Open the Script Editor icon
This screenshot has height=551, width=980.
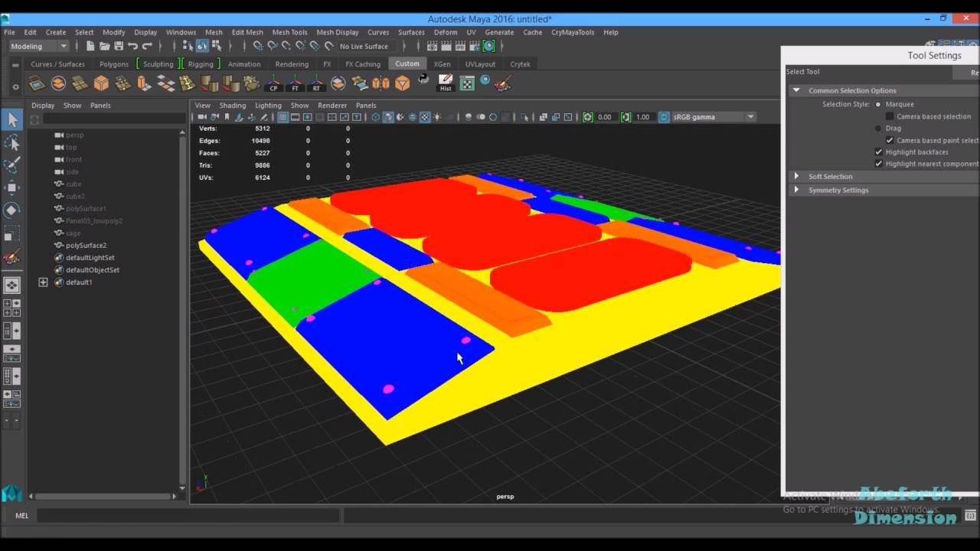click(x=969, y=517)
